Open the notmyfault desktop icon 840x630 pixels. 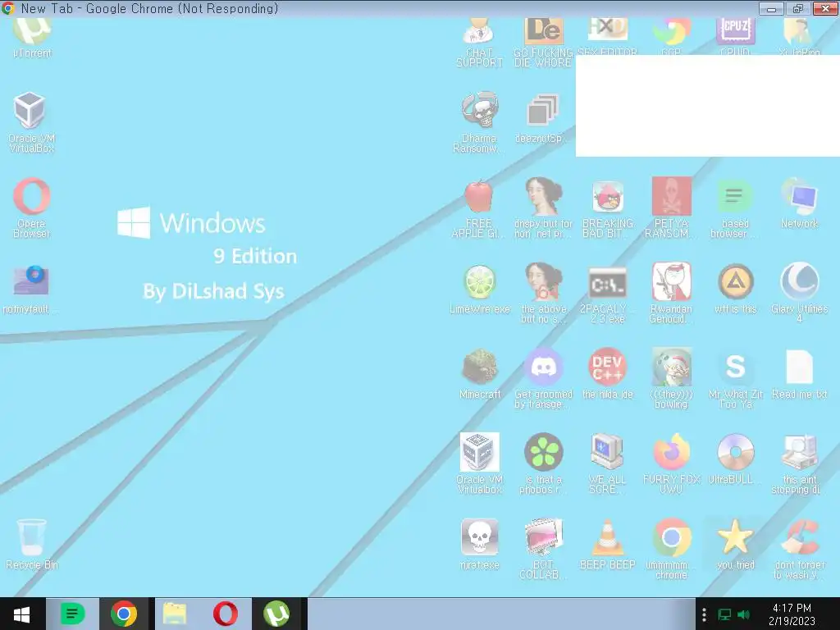(x=30, y=290)
